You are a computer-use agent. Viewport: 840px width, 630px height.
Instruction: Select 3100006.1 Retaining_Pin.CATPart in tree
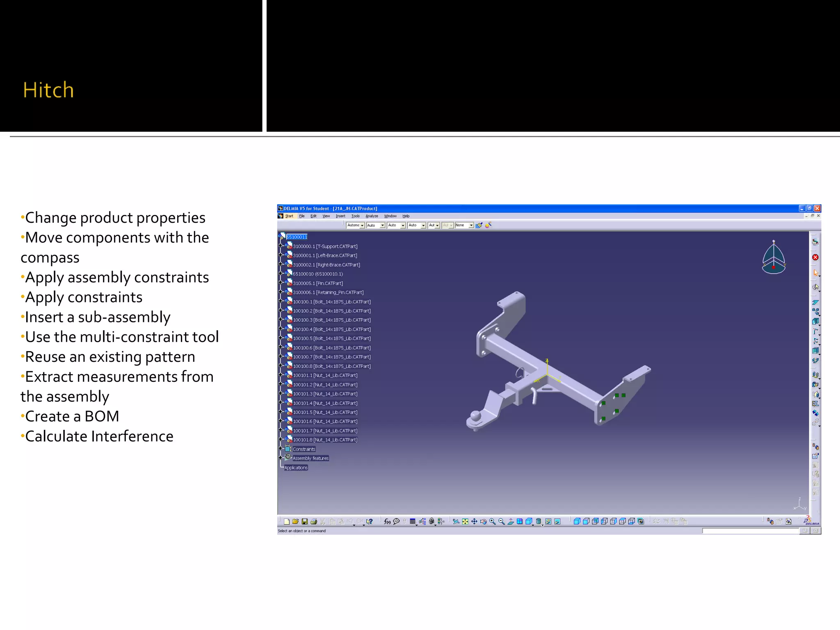[x=328, y=292]
